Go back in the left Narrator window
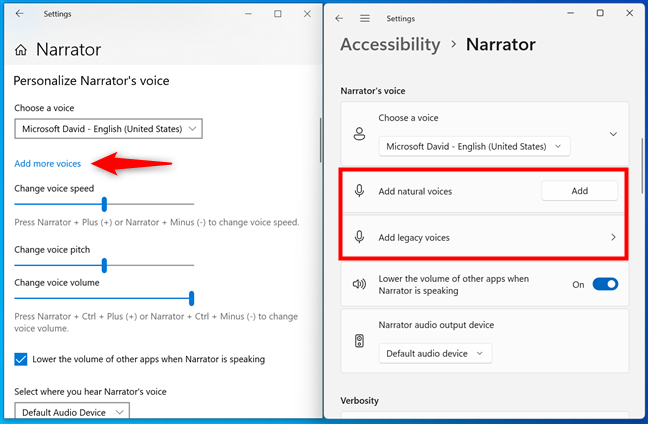Image resolution: width=648 pixels, height=424 pixels. pyautogui.click(x=19, y=14)
